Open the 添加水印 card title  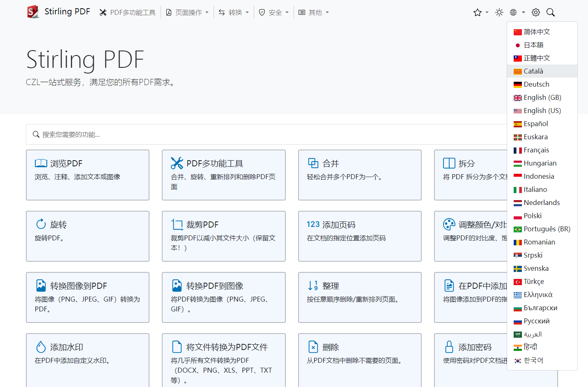click(67, 347)
